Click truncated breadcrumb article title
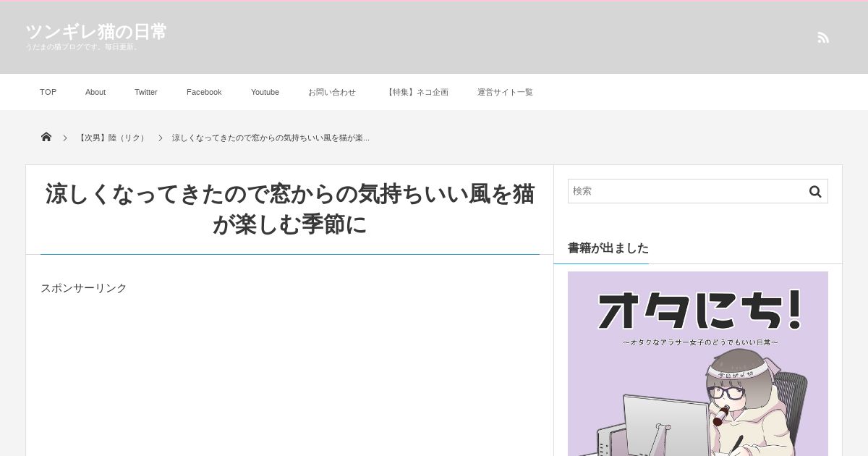Screen dimensions: 868x456 point(271,138)
